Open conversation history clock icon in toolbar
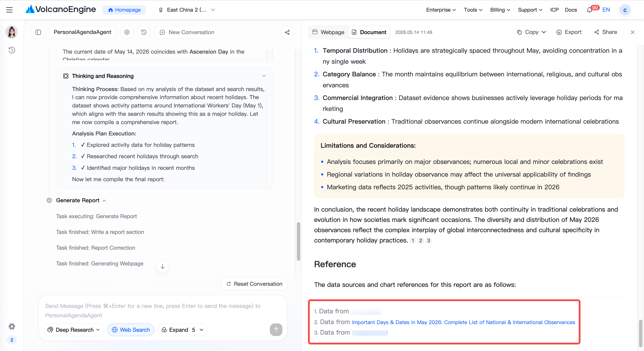The image size is (644, 351). point(144,32)
